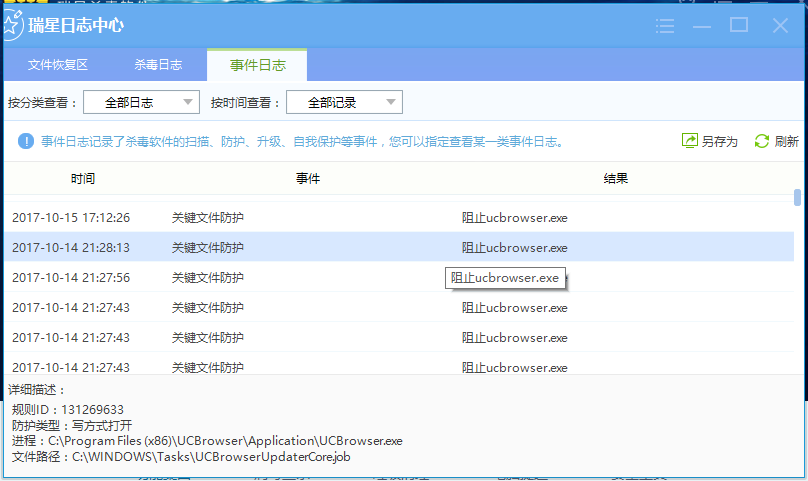Click 刷新 to reload events
Viewport: 808px width, 481px height.
[786, 141]
